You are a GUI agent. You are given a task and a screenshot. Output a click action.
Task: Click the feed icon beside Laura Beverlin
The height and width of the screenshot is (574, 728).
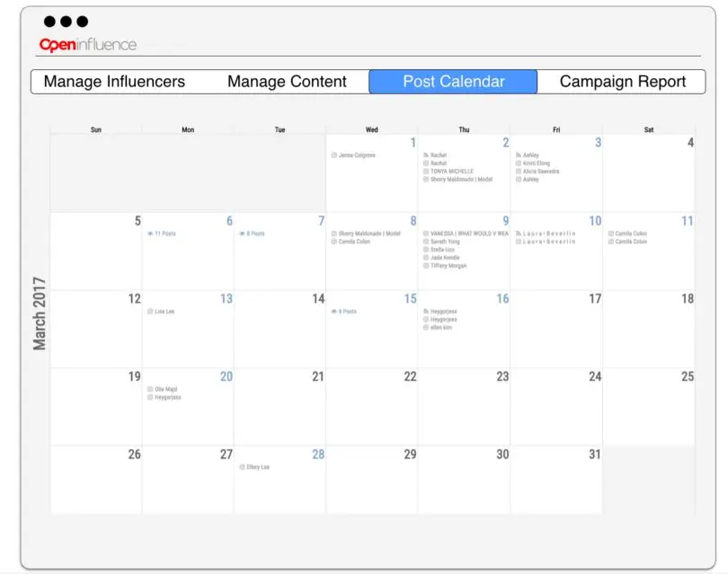pyautogui.click(x=519, y=234)
